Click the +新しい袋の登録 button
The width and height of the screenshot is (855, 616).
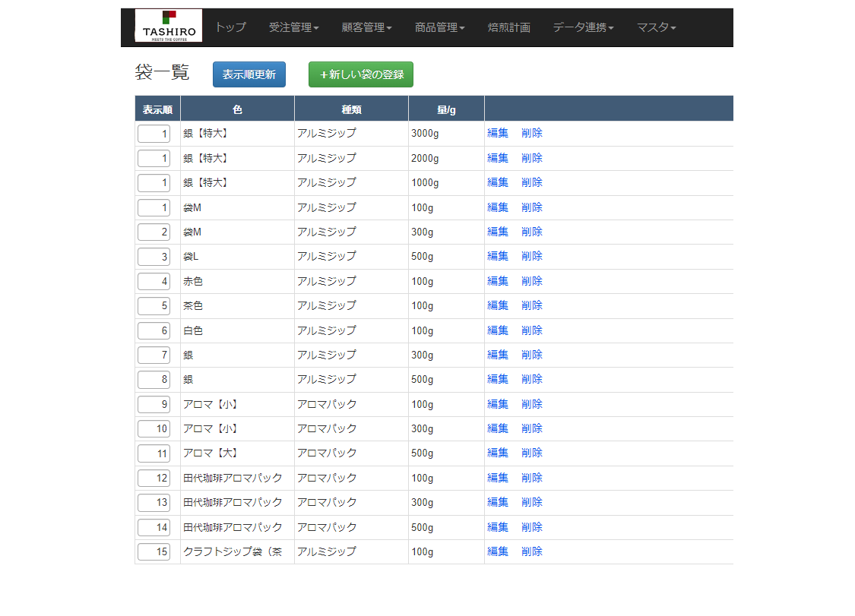click(360, 74)
